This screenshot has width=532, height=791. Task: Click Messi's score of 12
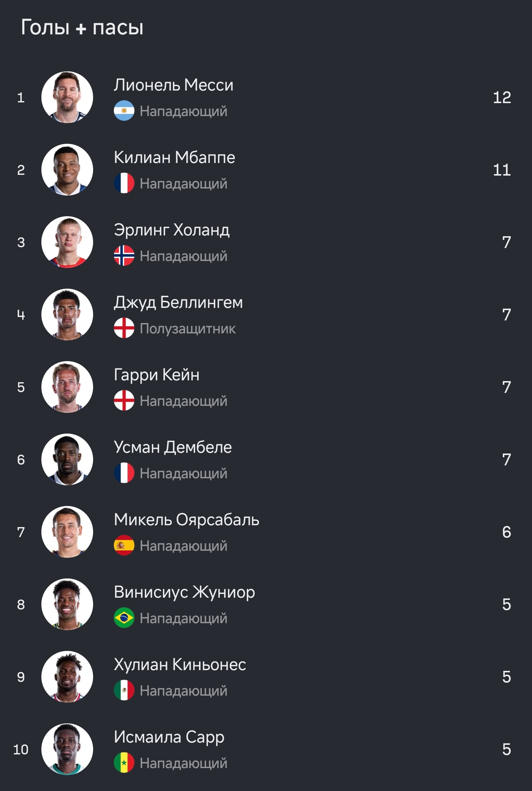502,98
